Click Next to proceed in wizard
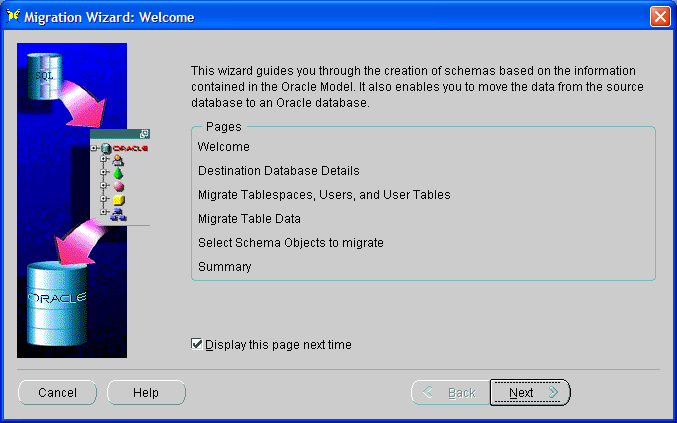 [x=529, y=393]
